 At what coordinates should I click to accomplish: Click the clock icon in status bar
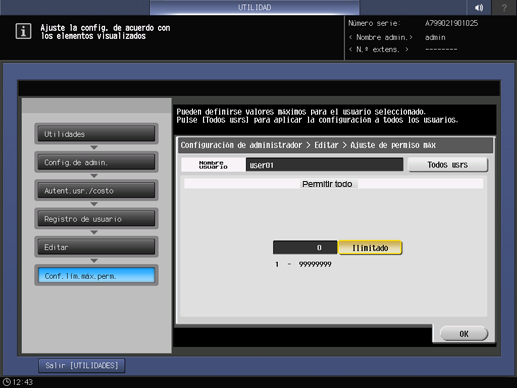point(7,382)
